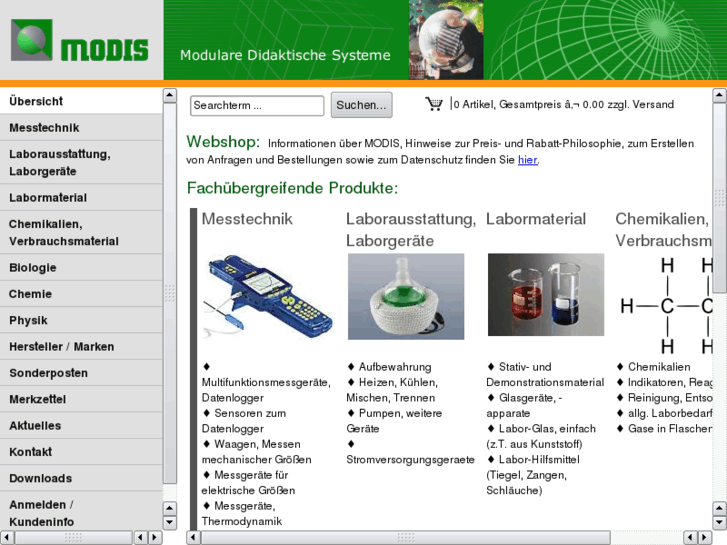Click sidebar vertical scrollbar up arrow at top
Image resolution: width=727 pixels, height=545 pixels.
pos(170,95)
